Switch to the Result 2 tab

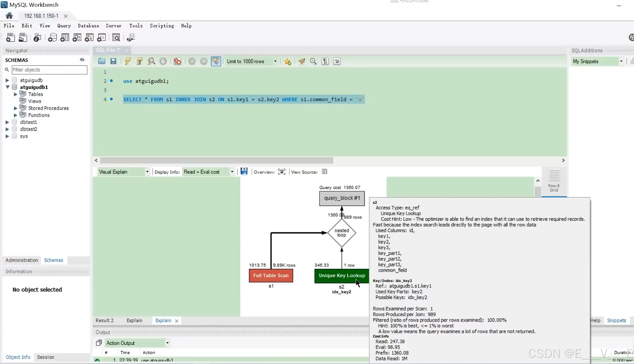pos(105,320)
